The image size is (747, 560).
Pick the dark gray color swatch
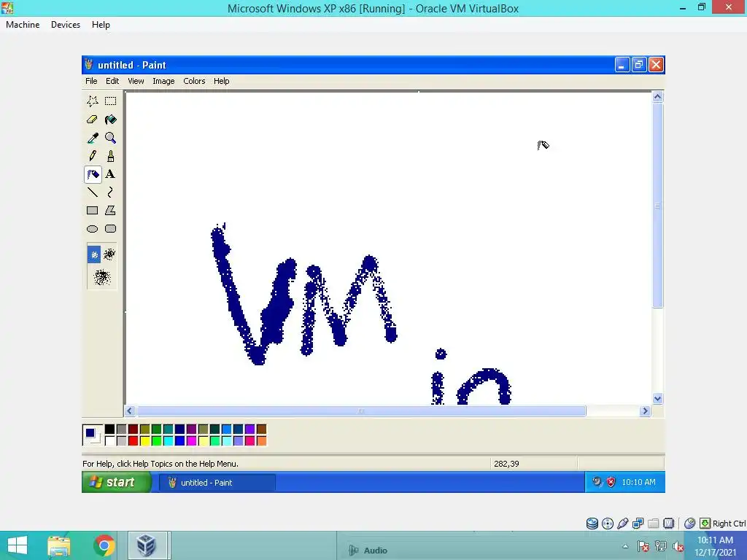[122, 429]
